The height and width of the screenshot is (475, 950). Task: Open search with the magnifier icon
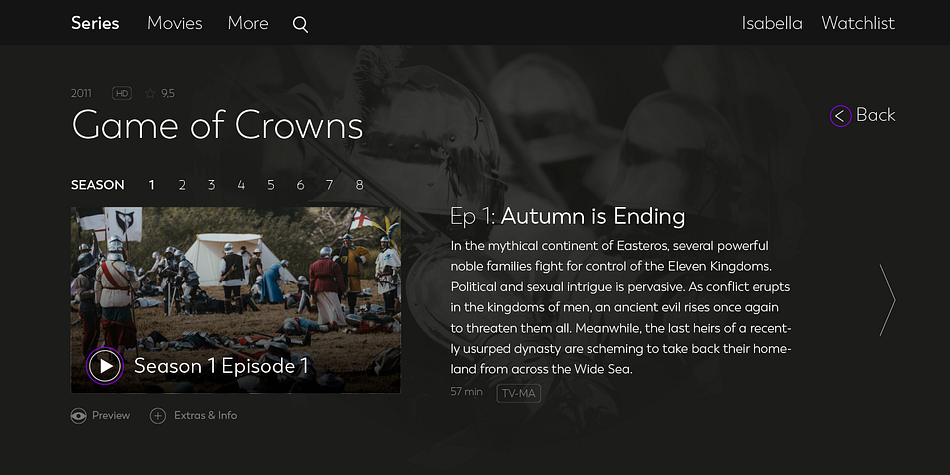[301, 24]
